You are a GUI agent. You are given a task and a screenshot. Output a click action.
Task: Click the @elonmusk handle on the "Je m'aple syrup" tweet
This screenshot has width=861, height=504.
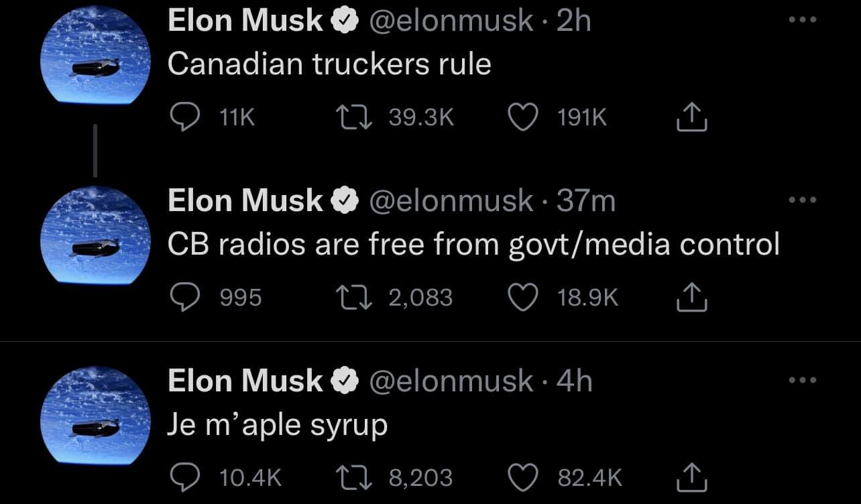pyautogui.click(x=451, y=381)
